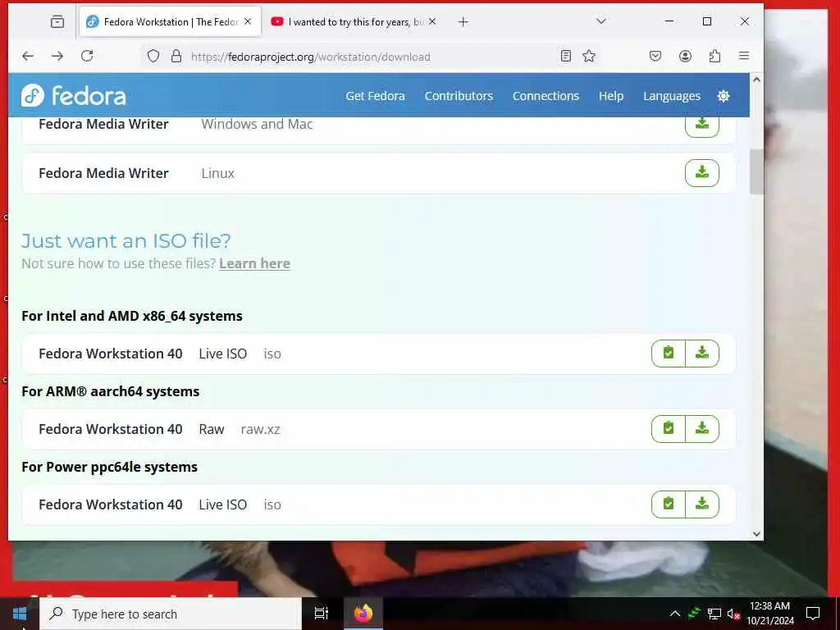Show hidden system tray icons
Image resolution: width=840 pixels, height=630 pixels.
point(675,614)
